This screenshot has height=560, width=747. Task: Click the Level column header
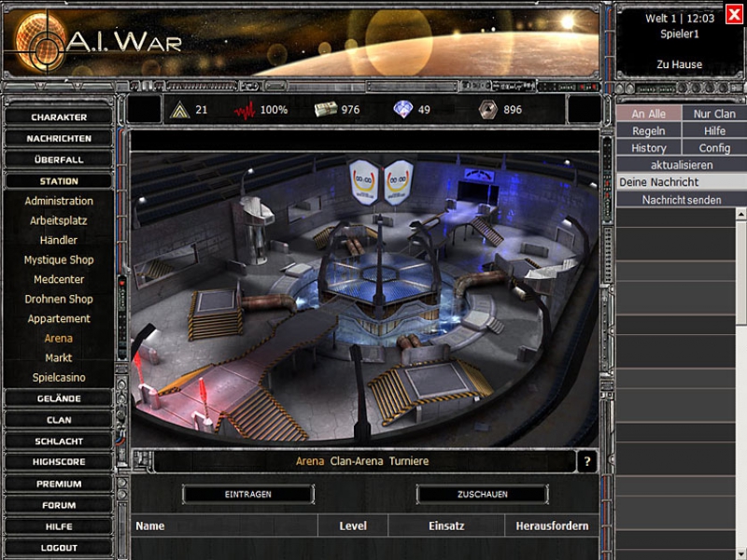coord(353,525)
